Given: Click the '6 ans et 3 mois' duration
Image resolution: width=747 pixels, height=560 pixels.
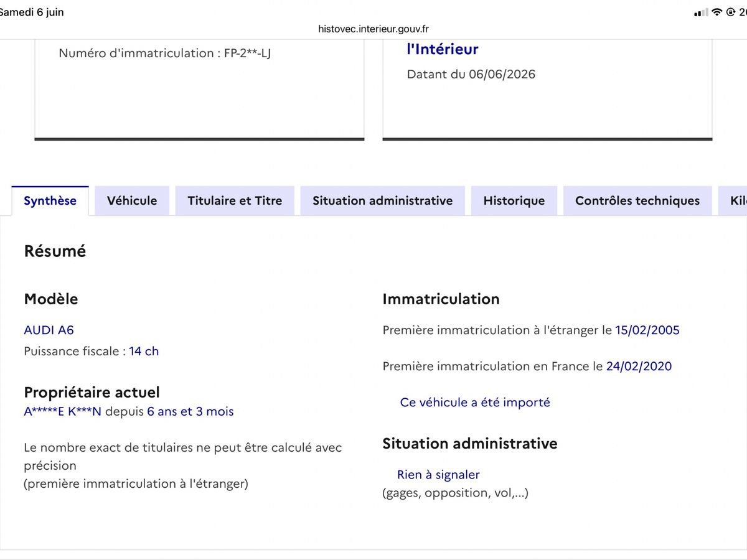Looking at the screenshot, I should 190,411.
